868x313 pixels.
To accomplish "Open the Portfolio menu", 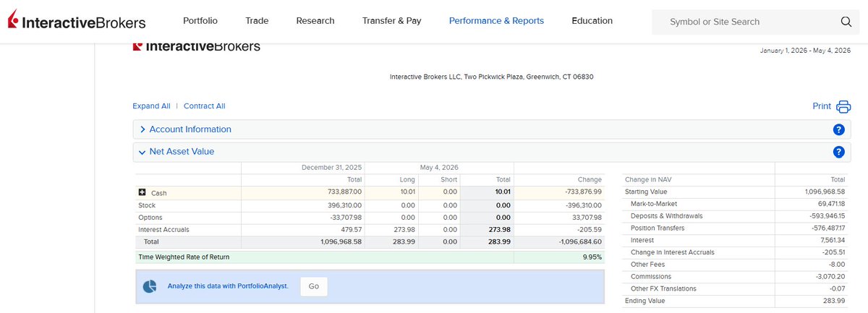I will (200, 21).
